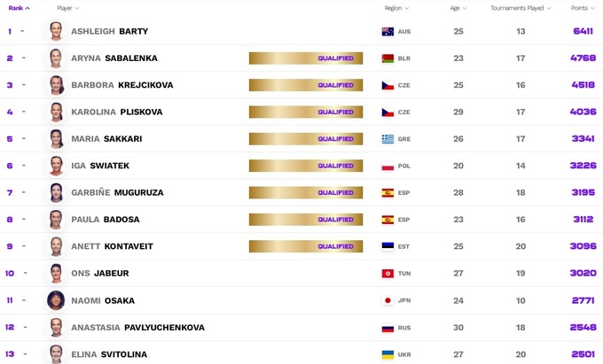The image size is (603, 364).
Task: Sort by Tournaments Played column
Action: 521,8
